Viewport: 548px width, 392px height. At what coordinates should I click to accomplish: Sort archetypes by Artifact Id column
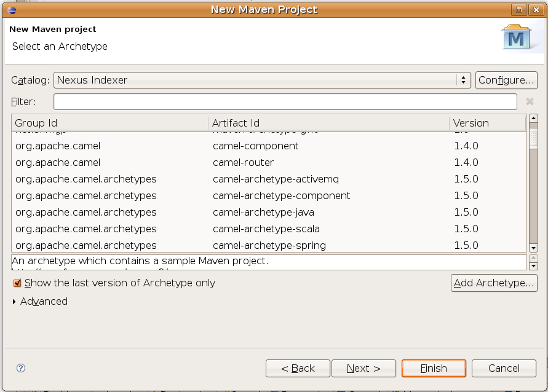pyautogui.click(x=329, y=123)
